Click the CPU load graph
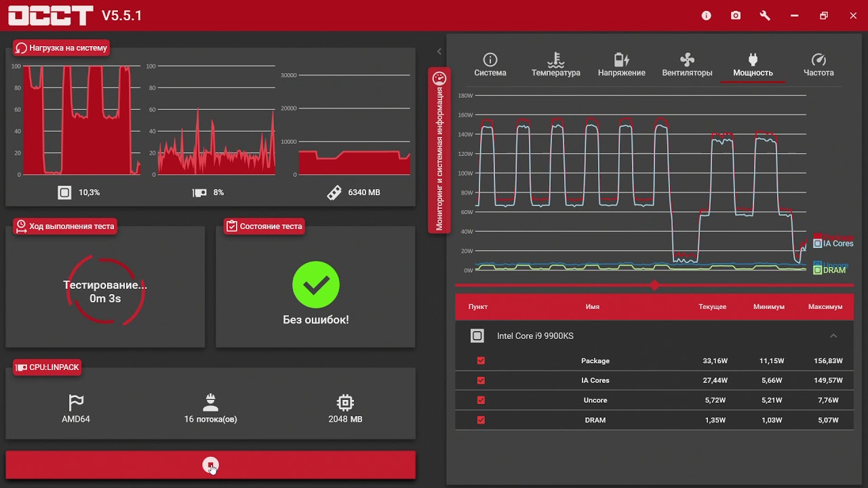The height and width of the screenshot is (488, 868). click(x=81, y=120)
